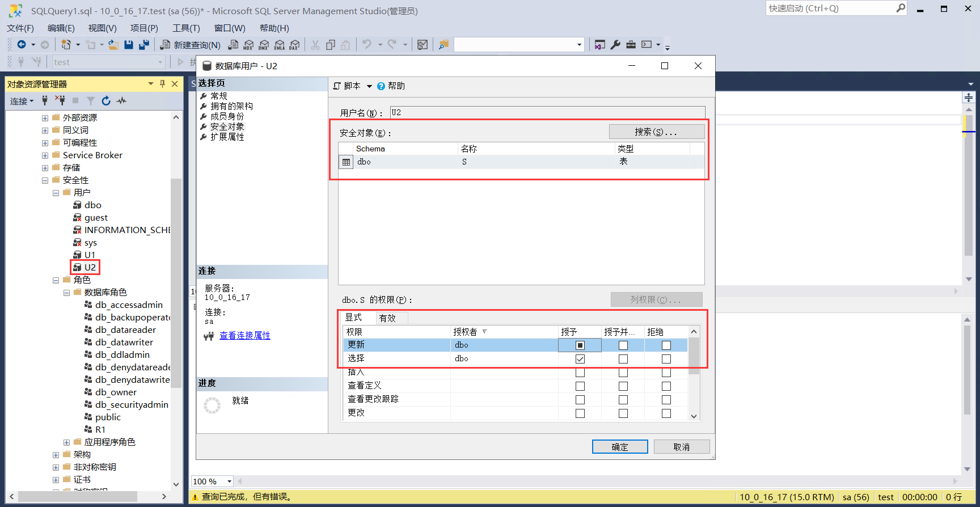Click the 取消 button

(682, 447)
